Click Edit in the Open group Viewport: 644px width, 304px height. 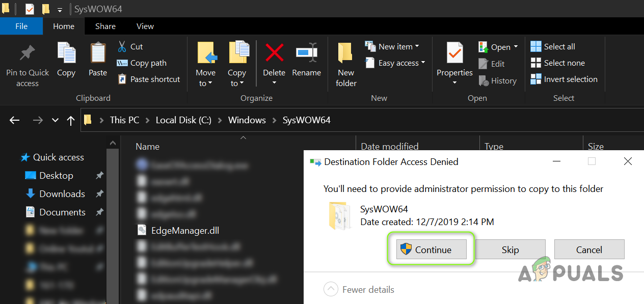[x=491, y=64]
